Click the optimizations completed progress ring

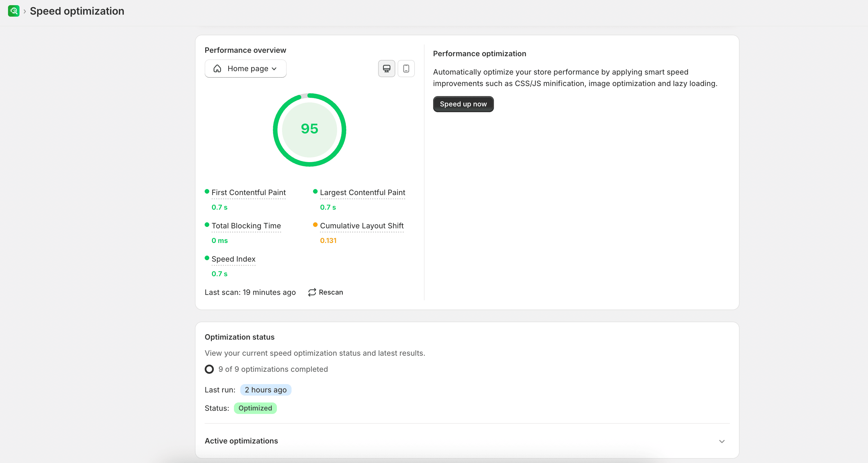(209, 369)
